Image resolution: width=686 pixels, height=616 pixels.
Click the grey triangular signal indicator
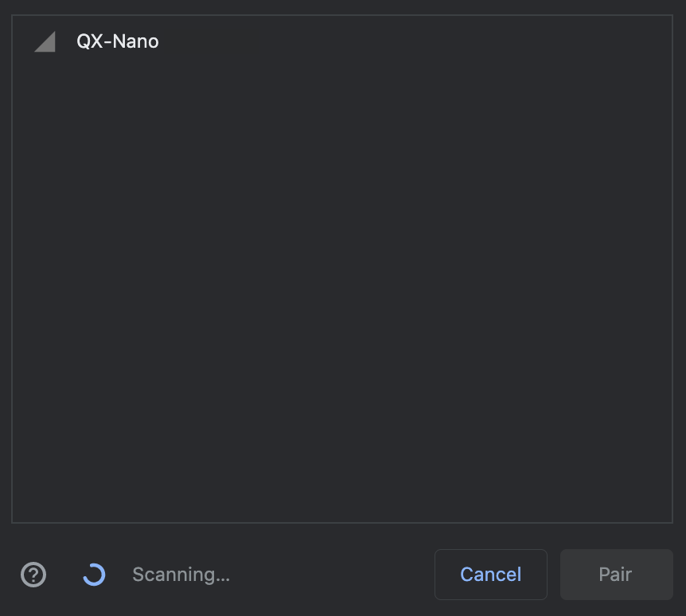pos(45,41)
